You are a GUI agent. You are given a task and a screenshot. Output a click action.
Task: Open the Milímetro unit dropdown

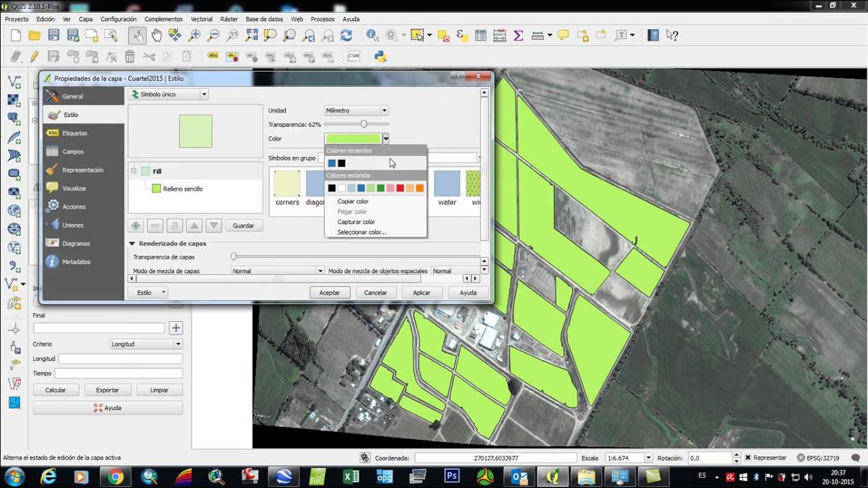[x=357, y=110]
